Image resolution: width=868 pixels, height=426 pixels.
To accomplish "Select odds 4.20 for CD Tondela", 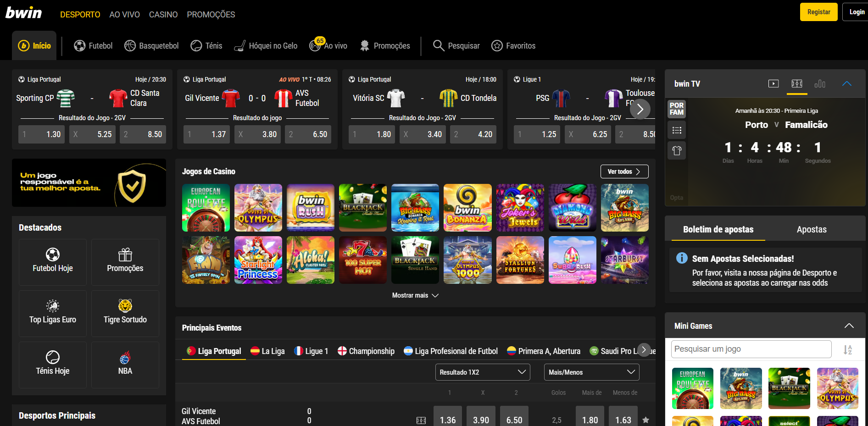I will (x=473, y=134).
